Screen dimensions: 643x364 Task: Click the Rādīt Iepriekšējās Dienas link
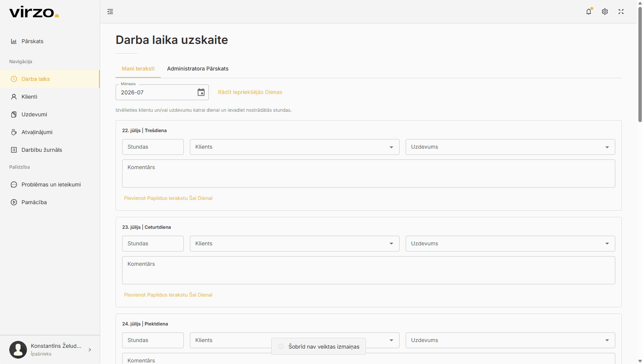coord(250,92)
